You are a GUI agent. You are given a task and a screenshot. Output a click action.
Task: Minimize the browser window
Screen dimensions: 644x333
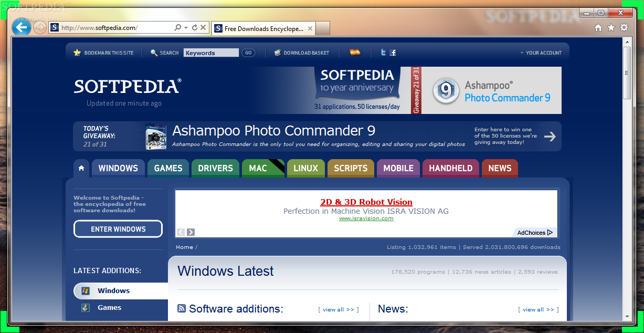pyautogui.click(x=587, y=13)
